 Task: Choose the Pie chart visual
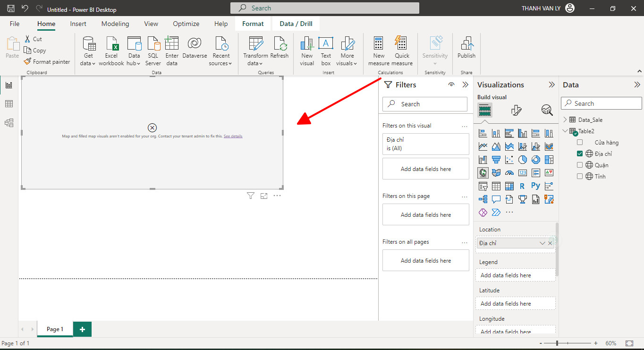[522, 160]
